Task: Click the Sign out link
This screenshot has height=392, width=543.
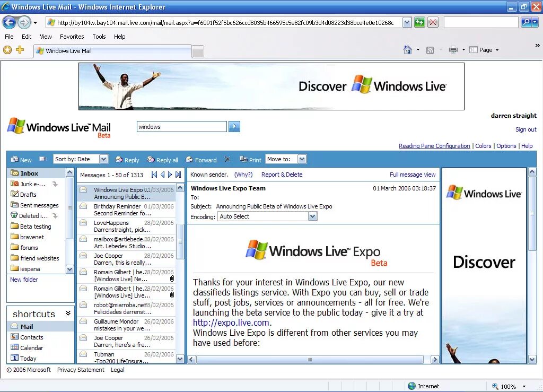Action: (x=526, y=129)
